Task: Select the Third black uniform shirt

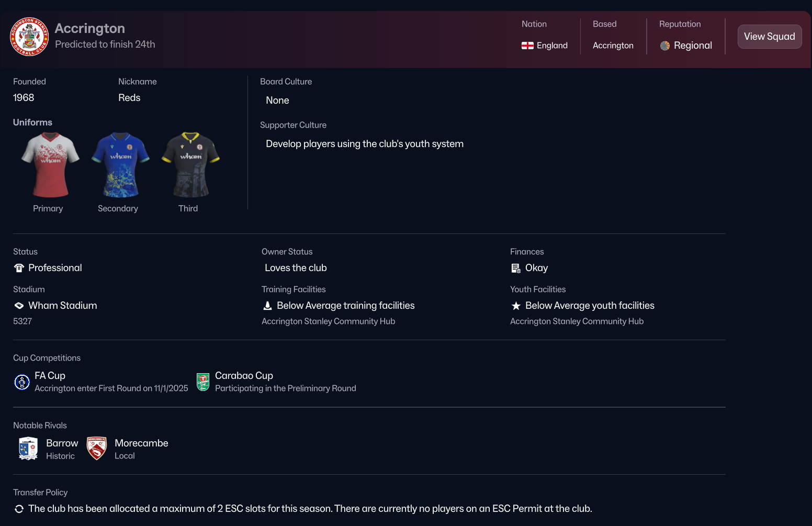Action: [x=190, y=164]
